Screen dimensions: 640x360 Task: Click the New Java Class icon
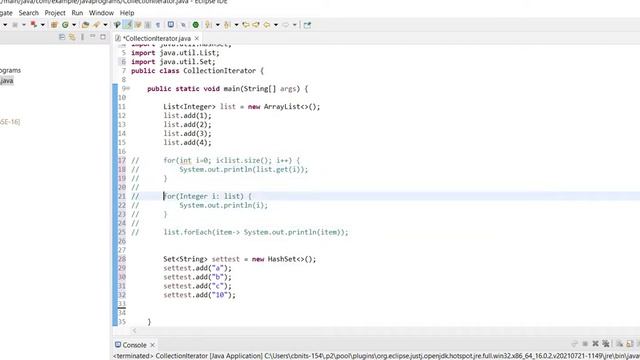(x=65, y=25)
